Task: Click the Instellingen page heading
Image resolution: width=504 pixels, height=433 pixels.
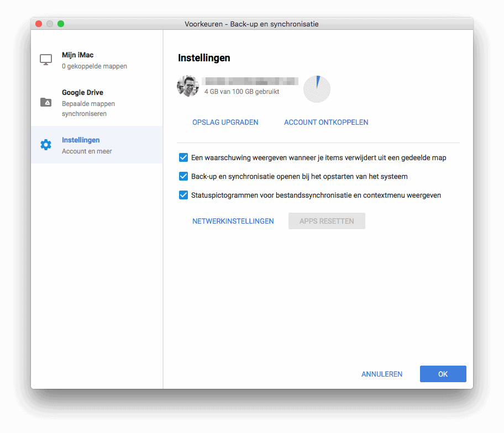Action: coord(204,58)
